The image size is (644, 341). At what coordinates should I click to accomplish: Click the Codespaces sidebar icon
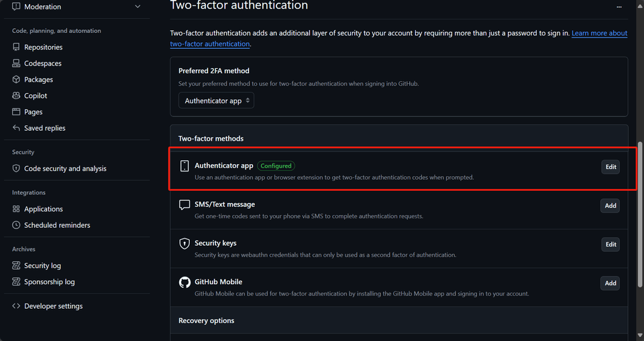17,64
